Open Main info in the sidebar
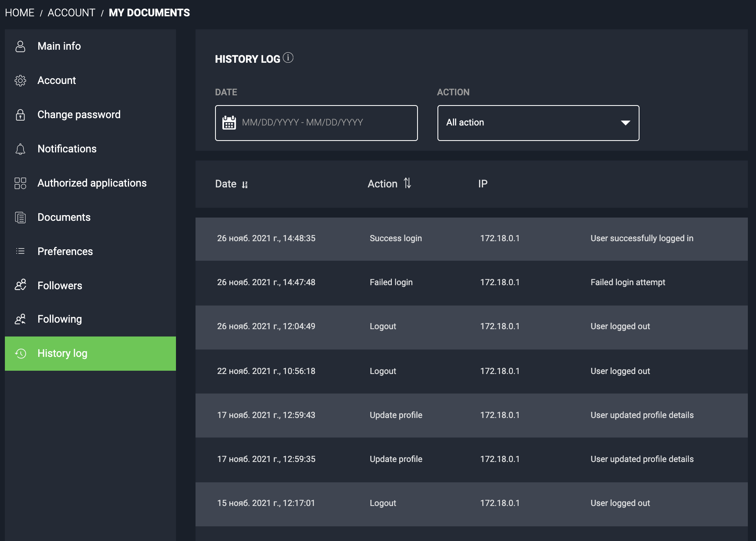 [59, 46]
